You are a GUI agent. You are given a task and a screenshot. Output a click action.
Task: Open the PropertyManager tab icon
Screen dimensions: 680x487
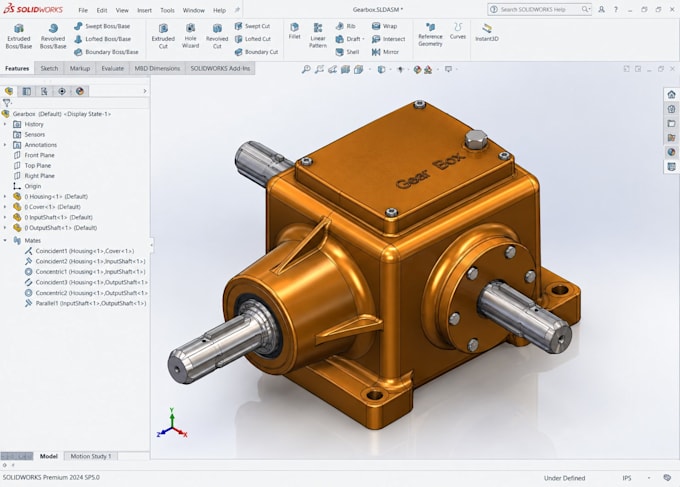pos(26,91)
